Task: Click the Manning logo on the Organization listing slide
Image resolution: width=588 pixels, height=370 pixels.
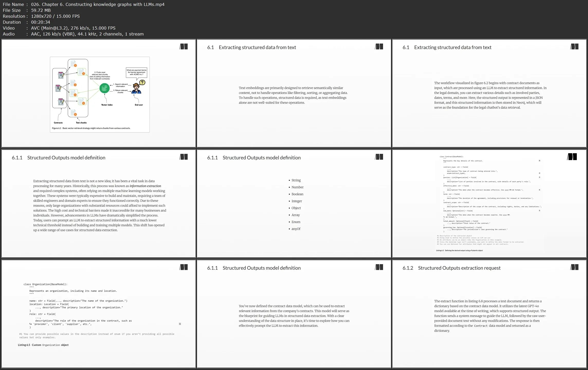Action: pos(184,267)
